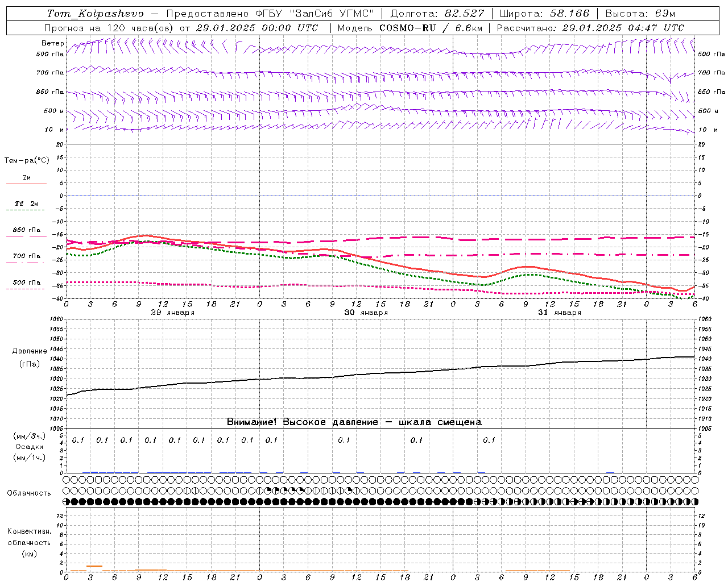728x582 pixels.
Task: Select the (мм/3ч.) precipitation unit label
Action: [x=30, y=436]
